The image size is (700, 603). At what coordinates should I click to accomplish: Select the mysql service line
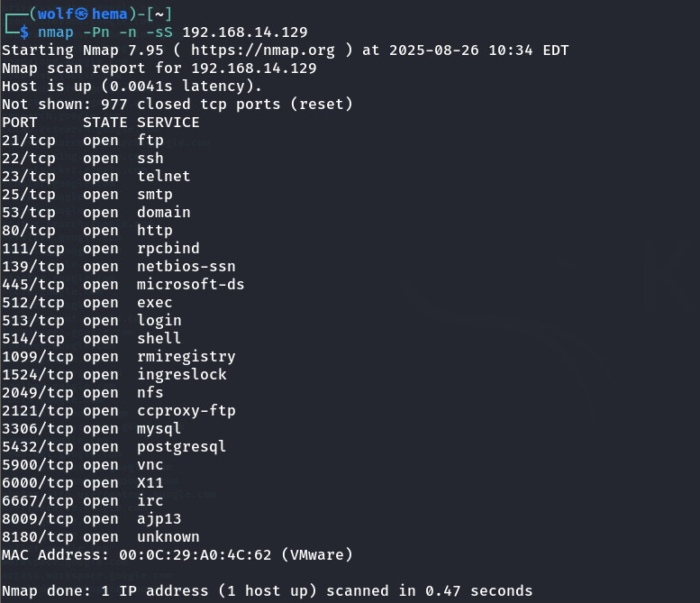159,429
